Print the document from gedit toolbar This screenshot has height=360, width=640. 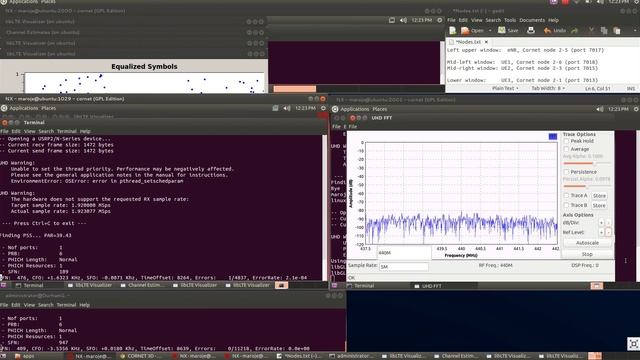531,30
